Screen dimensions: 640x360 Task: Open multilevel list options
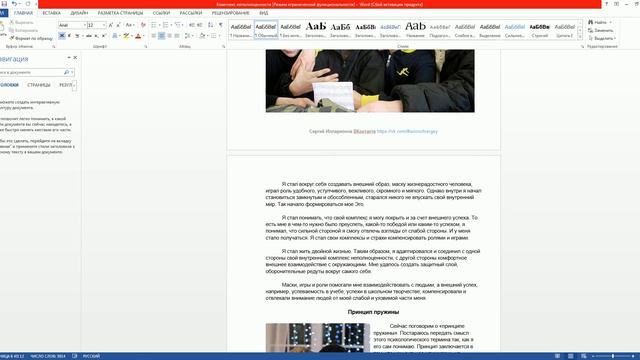coord(178,25)
